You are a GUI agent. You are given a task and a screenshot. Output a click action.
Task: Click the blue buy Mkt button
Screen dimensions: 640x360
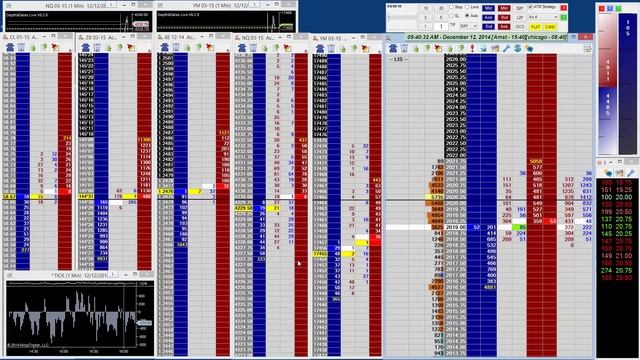click(x=488, y=8)
